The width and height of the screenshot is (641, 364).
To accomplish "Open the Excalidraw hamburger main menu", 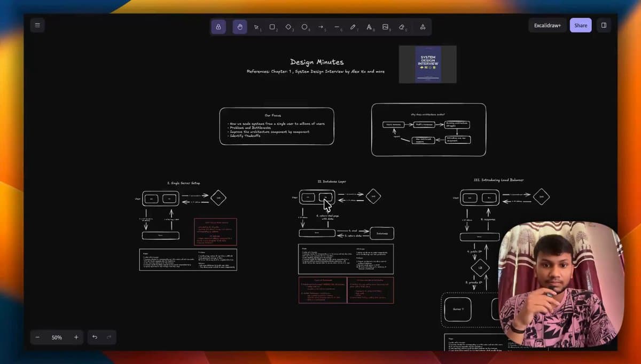I will click(x=37, y=25).
